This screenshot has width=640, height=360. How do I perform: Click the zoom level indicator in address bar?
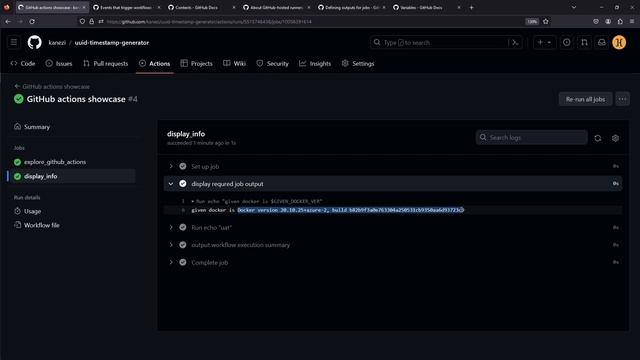pyautogui.click(x=532, y=22)
